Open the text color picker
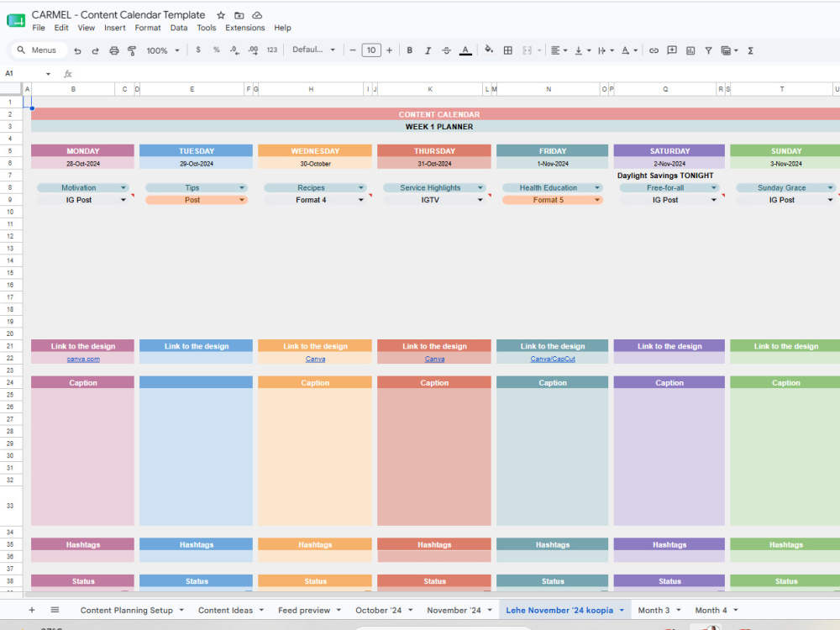The width and height of the screenshot is (840, 630). (x=465, y=50)
